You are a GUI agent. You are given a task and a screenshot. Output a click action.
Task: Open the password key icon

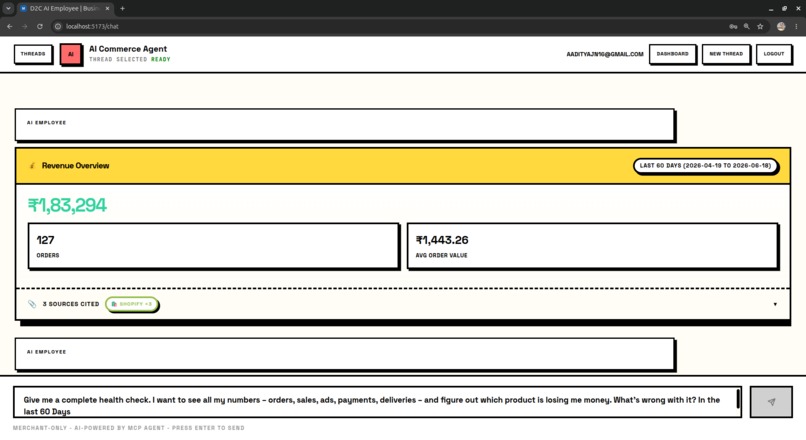(733, 26)
